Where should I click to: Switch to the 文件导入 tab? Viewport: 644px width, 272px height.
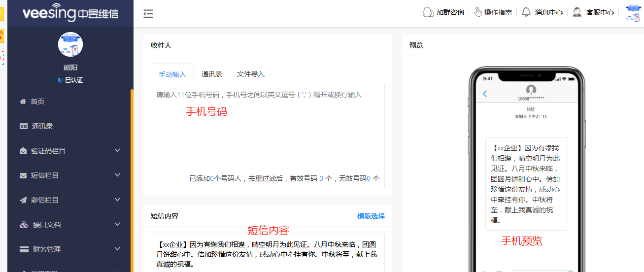pos(251,74)
